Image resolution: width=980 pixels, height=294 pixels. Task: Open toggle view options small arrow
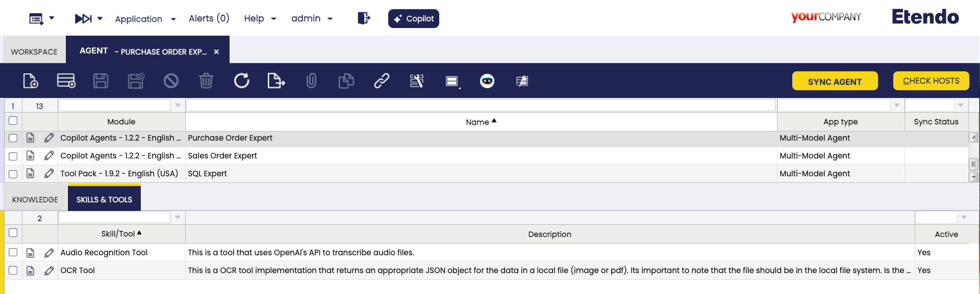[x=460, y=88]
